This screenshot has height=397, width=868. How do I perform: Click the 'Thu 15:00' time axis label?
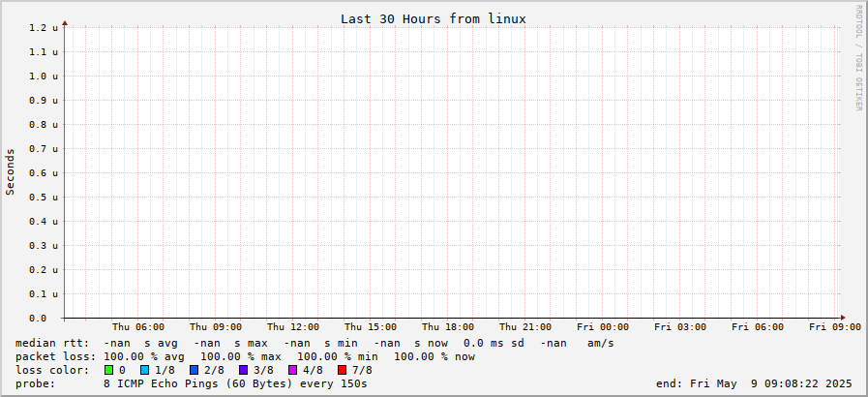pyautogui.click(x=371, y=327)
